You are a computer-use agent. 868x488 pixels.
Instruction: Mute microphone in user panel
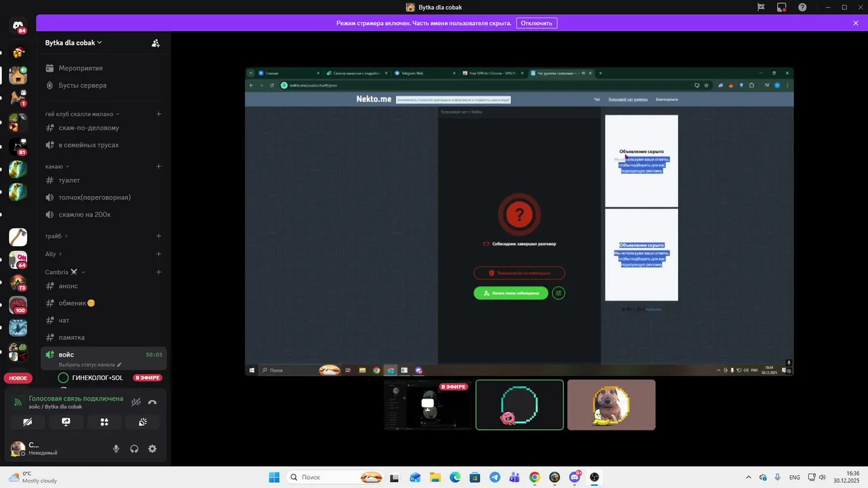click(x=116, y=449)
